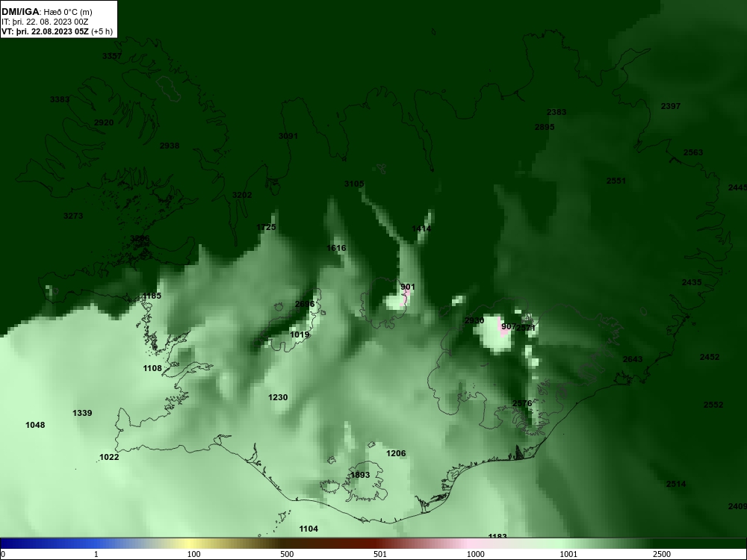Click the legend tick label '1001'
This screenshot has width=747, height=560.
click(568, 554)
